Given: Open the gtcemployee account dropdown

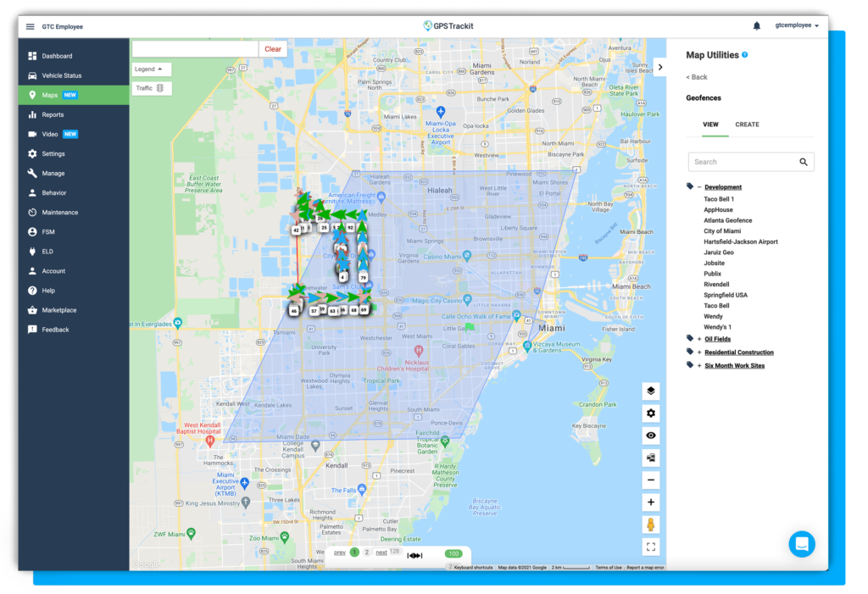Looking at the screenshot, I should (x=797, y=26).
